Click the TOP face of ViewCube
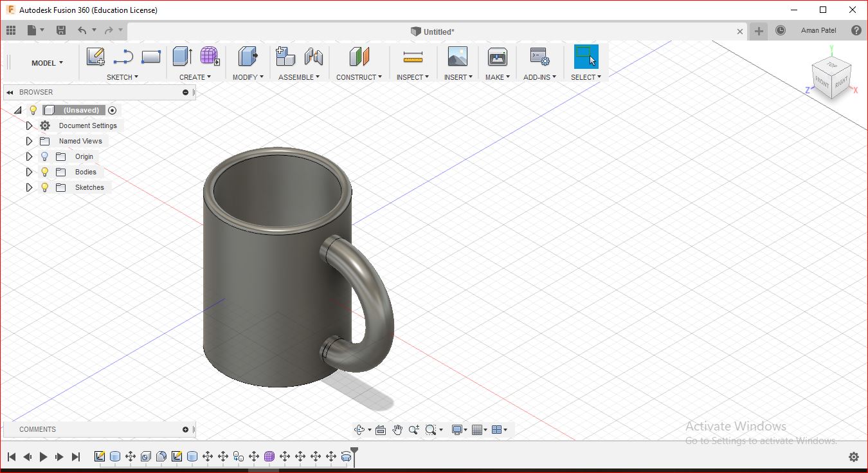The height and width of the screenshot is (473, 868). coord(831,65)
